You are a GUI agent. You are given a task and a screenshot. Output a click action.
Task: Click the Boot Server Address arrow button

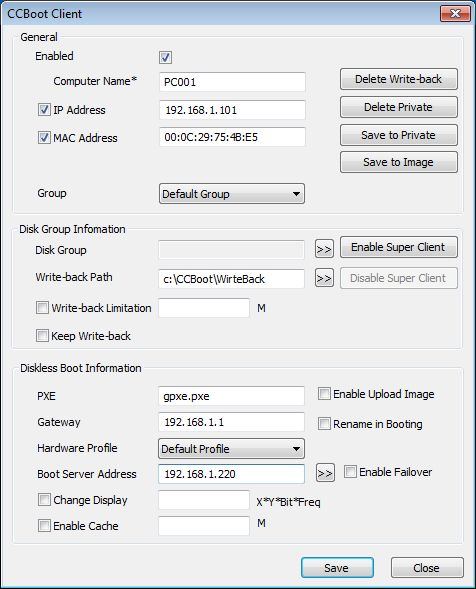click(x=325, y=473)
